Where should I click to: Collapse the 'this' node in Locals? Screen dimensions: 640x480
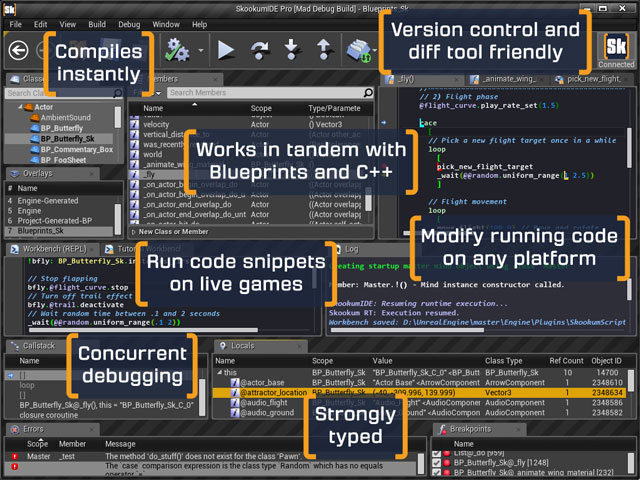coord(220,372)
